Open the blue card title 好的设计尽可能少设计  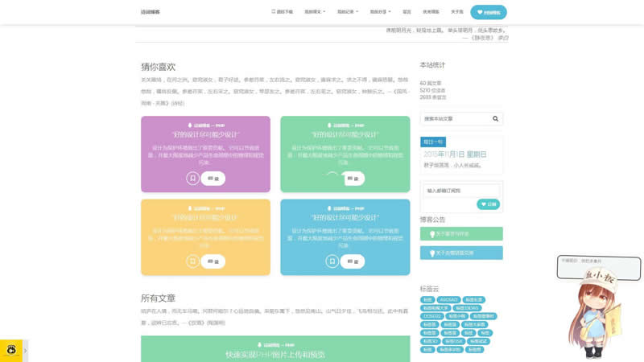[345, 217]
